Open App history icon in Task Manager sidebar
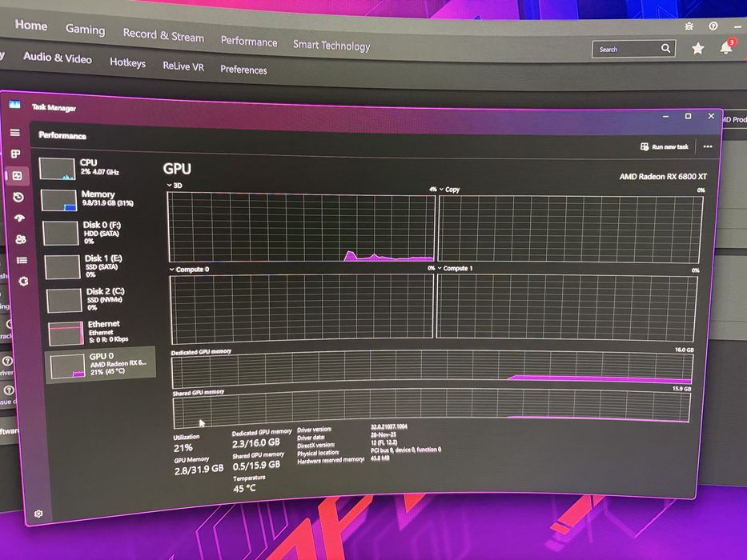This screenshot has width=747, height=560. pyautogui.click(x=18, y=197)
